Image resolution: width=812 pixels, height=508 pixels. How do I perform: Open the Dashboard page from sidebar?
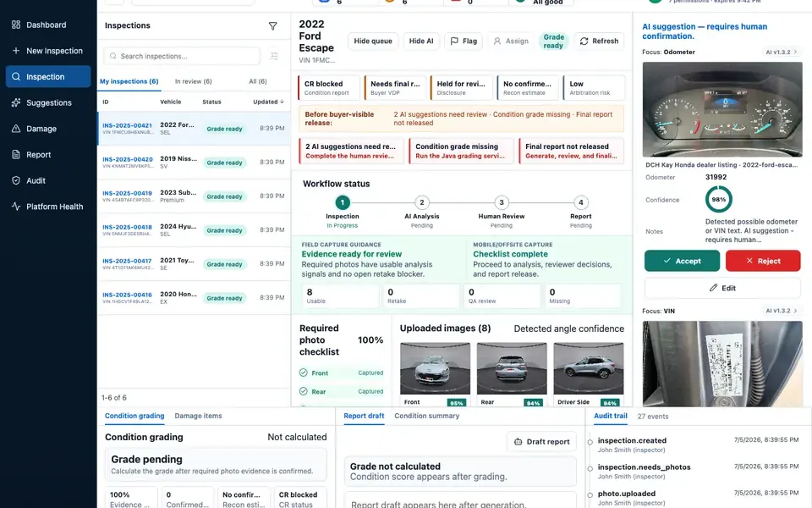coord(47,25)
